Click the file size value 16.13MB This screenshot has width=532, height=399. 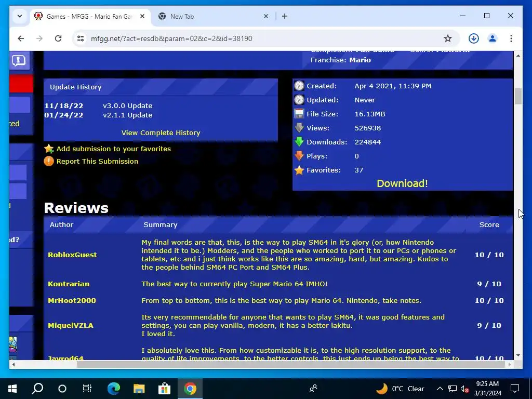tap(370, 114)
